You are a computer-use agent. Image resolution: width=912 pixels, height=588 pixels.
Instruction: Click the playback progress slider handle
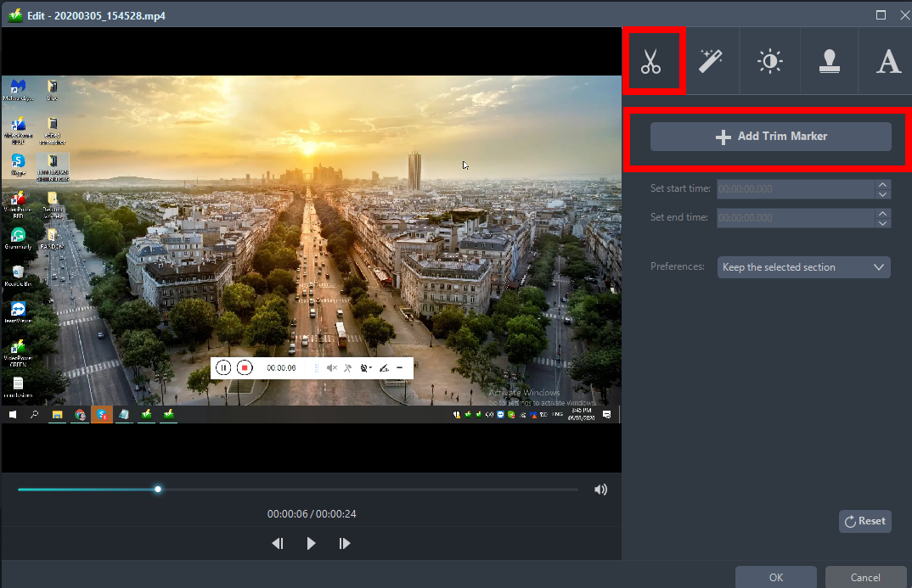click(x=158, y=490)
